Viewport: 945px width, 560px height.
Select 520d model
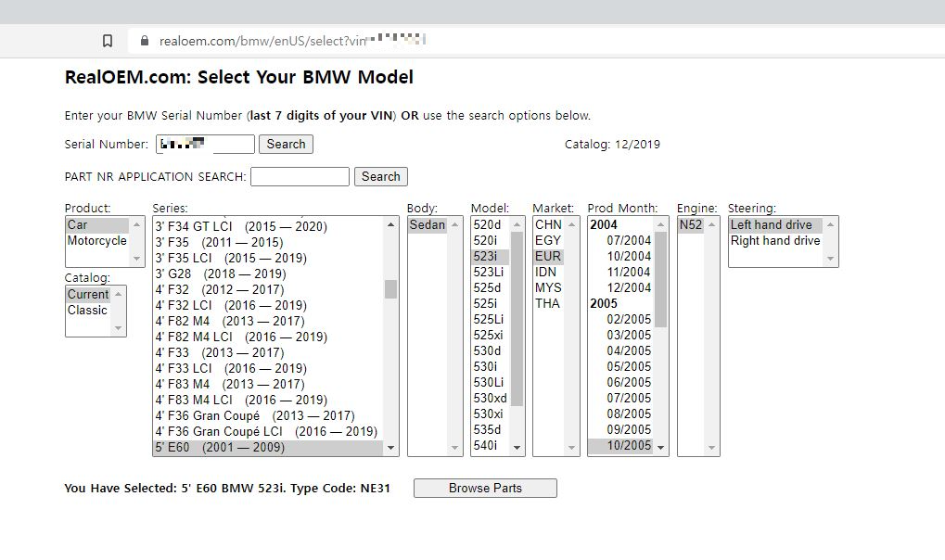click(x=490, y=225)
